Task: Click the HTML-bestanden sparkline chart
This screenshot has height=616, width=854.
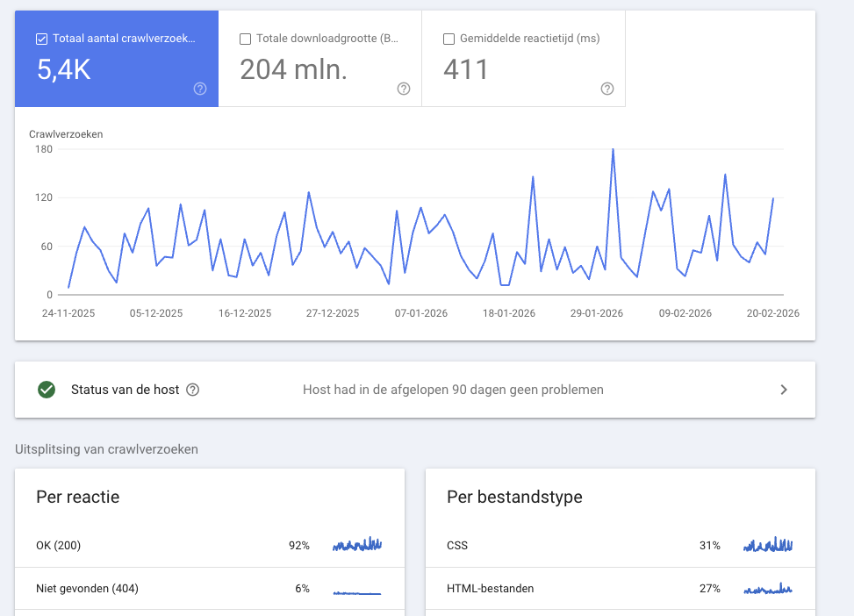Action: (767, 588)
